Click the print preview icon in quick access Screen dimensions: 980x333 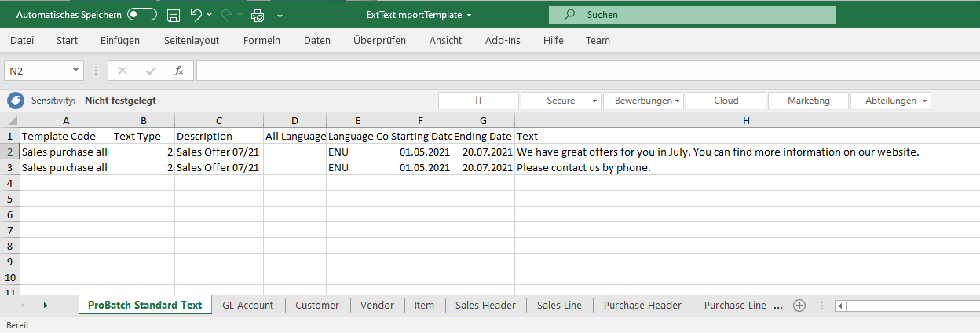click(x=258, y=15)
